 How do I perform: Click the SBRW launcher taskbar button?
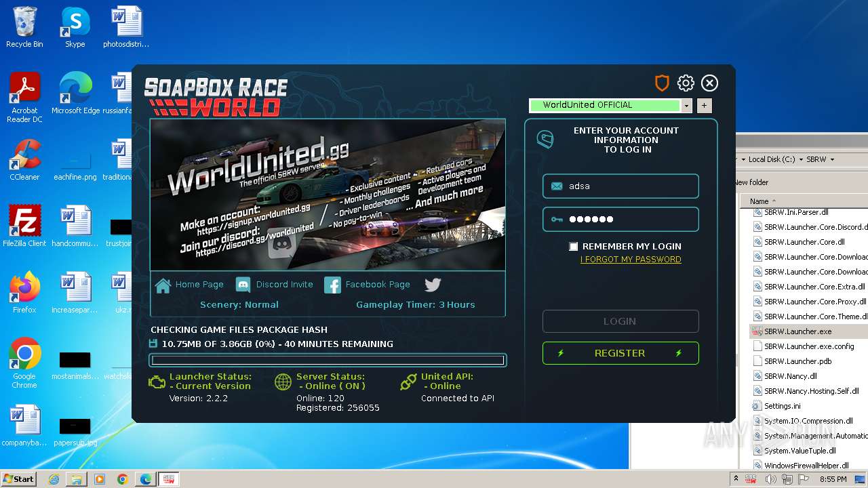click(x=169, y=479)
